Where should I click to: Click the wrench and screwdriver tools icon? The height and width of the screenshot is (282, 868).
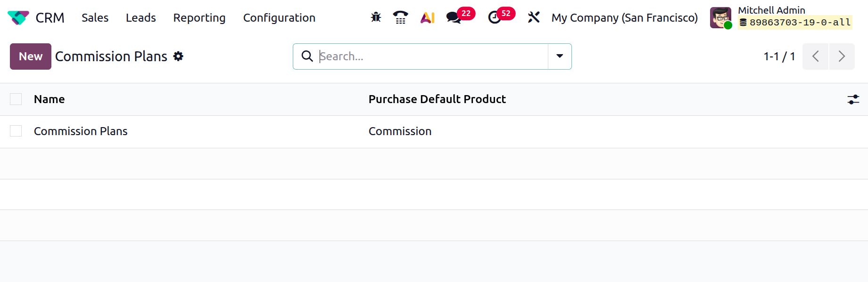point(533,18)
